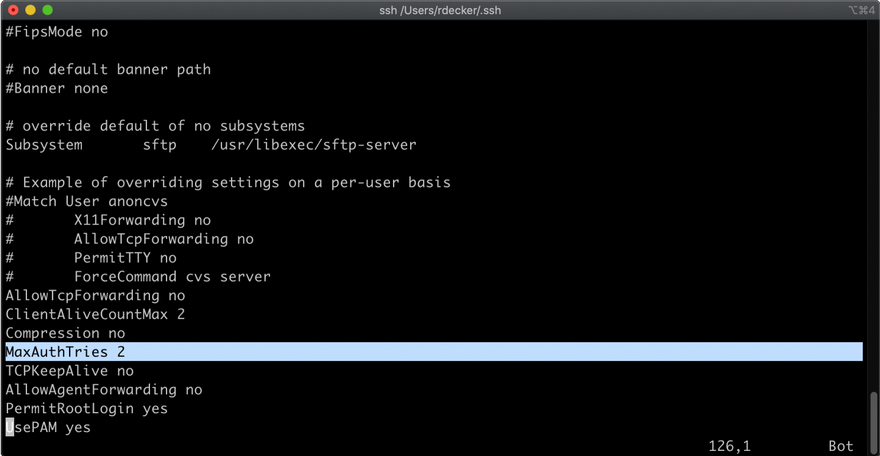Close the ssh terminal window
The image size is (880, 456).
coord(13,9)
